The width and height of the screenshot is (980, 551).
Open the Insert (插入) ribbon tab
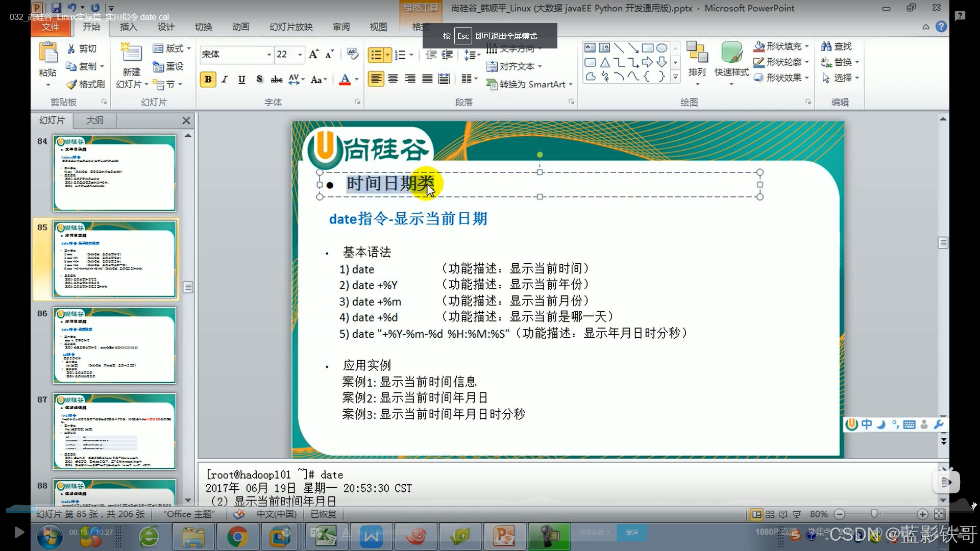point(129,27)
